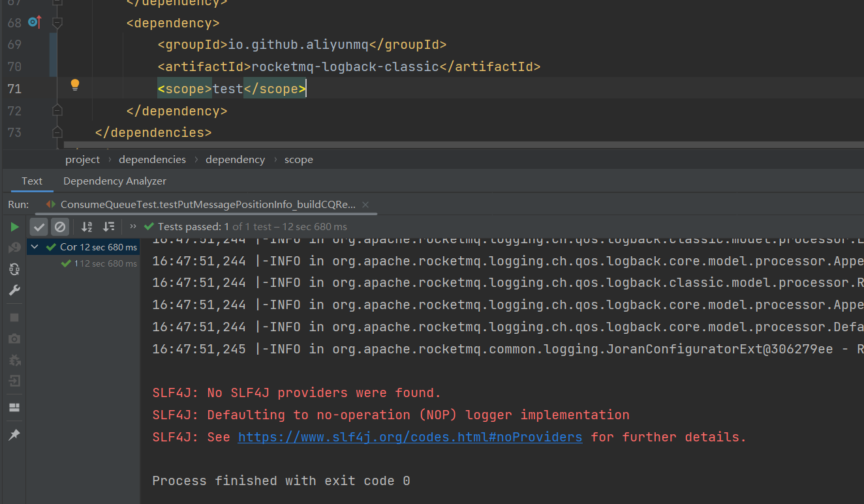Click 'Process finished with exit code 0'
Image resolution: width=864 pixels, height=504 pixels.
click(x=281, y=481)
